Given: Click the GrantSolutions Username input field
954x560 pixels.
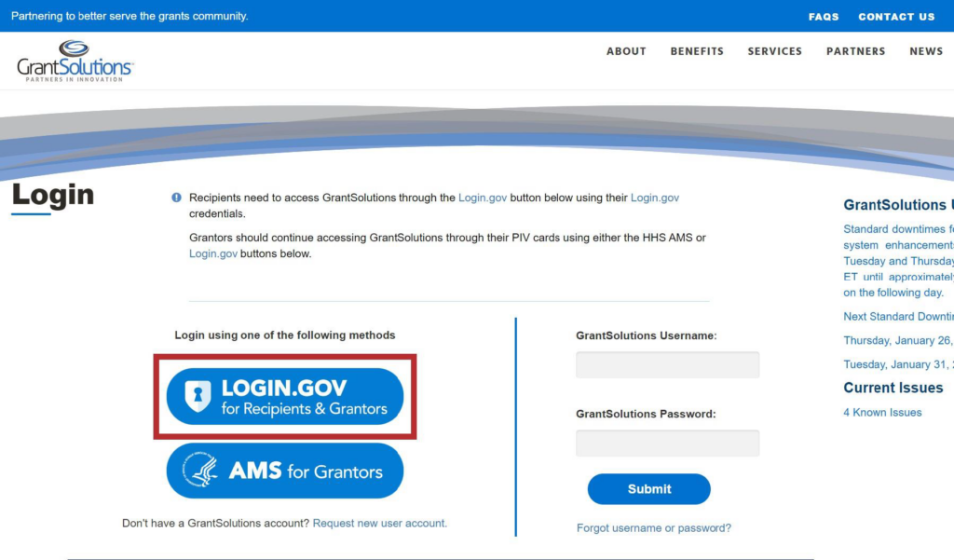Looking at the screenshot, I should click(x=667, y=364).
